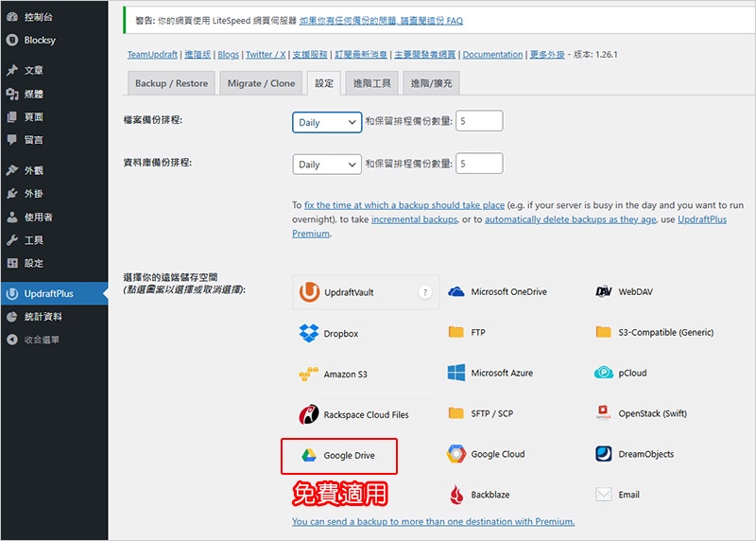Screen dimensions: 756x541
Task: Open Blocksy in the admin sidebar
Action: (40, 40)
